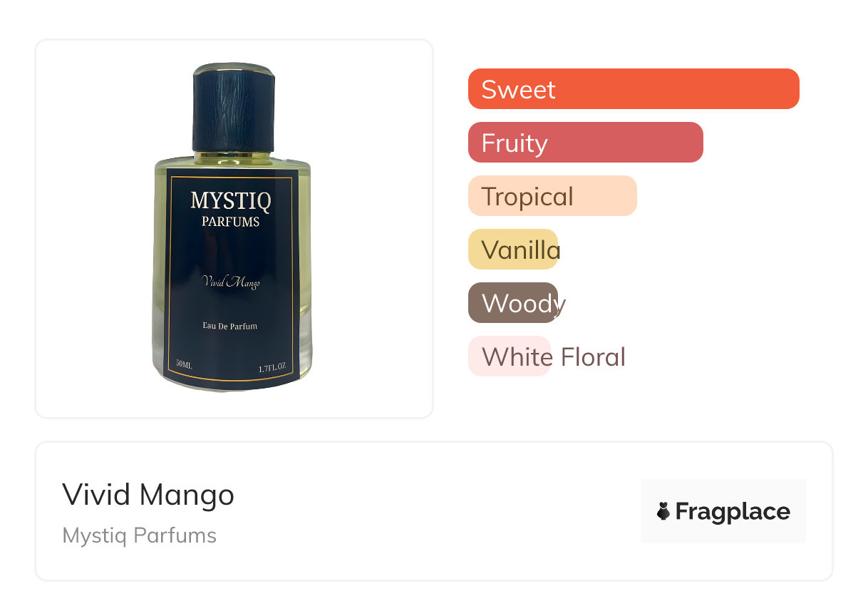Select the White Floral accord bar
868x616 pixels.
[x=510, y=356]
